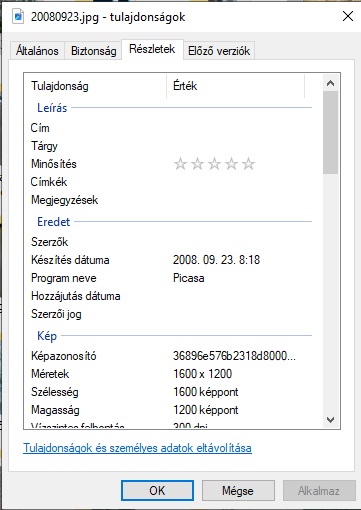The image size is (361, 510).
Task: Select the Szélesség label
Action: pos(55,392)
